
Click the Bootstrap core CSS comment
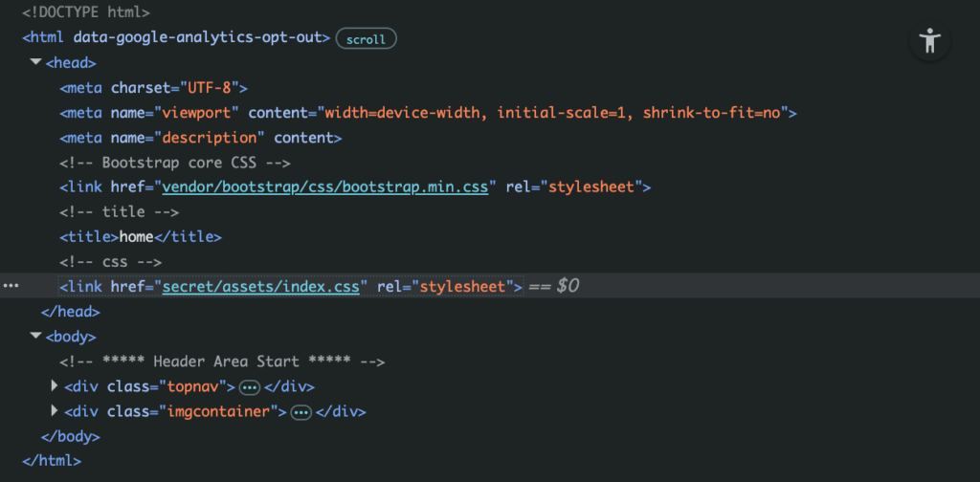coord(174,163)
